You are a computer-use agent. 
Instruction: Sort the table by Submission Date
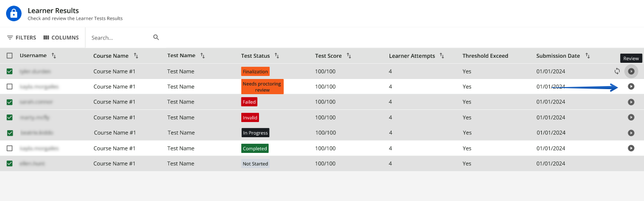tap(587, 56)
